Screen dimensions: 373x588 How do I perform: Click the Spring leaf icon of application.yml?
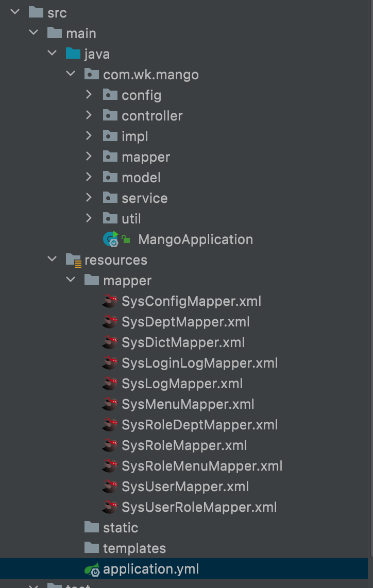pyautogui.click(x=92, y=569)
